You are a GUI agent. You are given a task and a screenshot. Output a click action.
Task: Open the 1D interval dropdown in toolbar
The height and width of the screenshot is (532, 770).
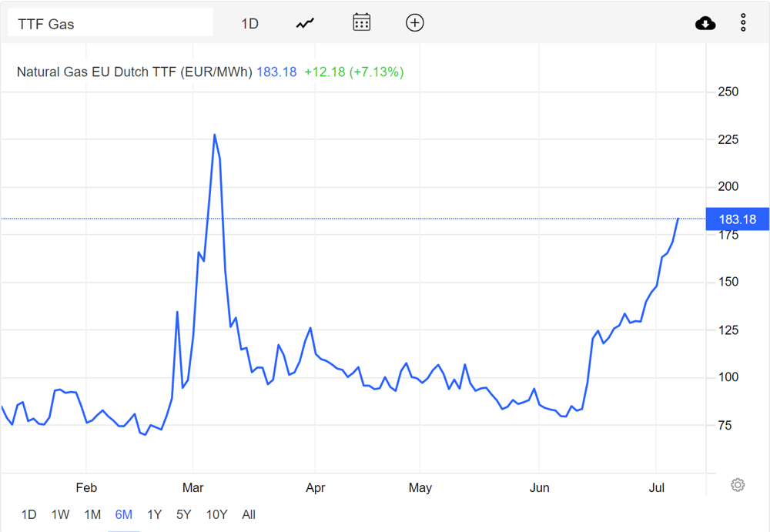click(x=250, y=24)
